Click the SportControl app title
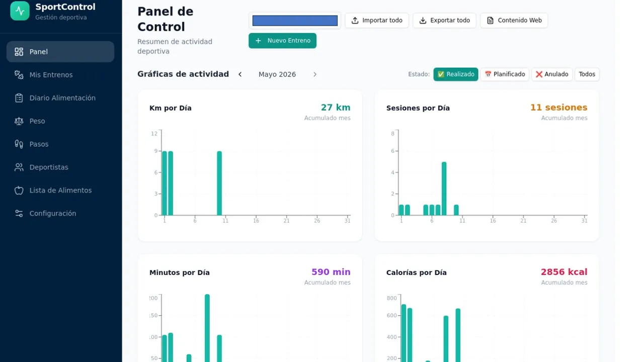The width and height of the screenshot is (644, 362). pyautogui.click(x=65, y=7)
